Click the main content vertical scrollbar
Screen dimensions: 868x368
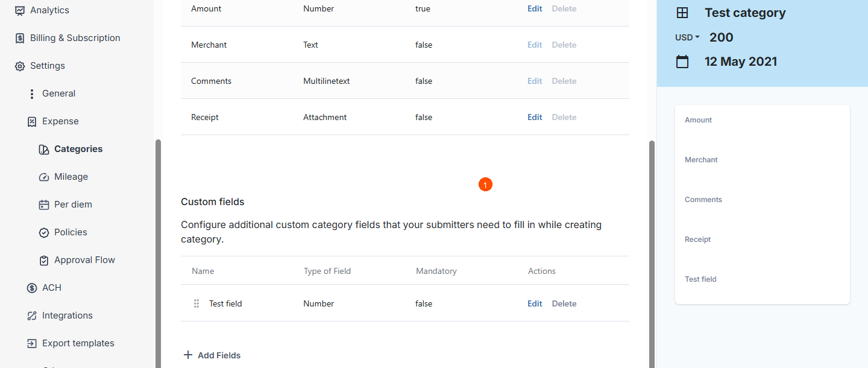(x=652, y=253)
